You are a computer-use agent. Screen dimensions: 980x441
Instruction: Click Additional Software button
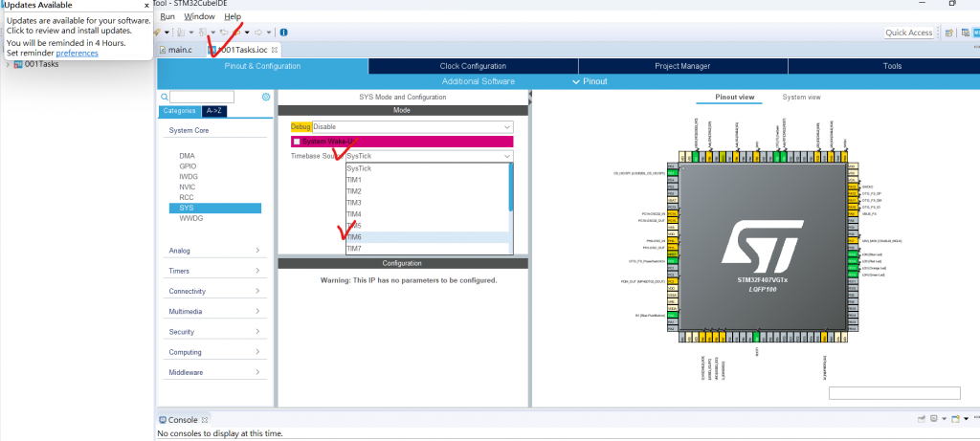click(x=479, y=81)
